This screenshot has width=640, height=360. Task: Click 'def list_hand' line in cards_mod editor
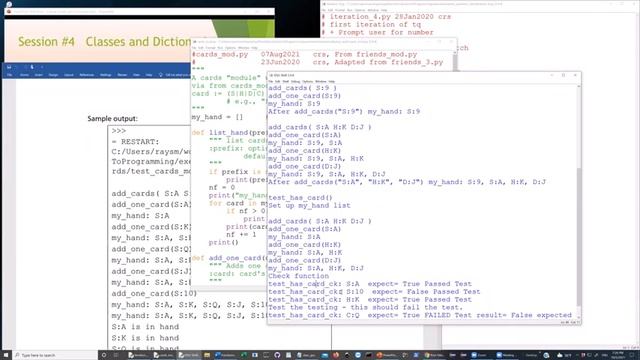(x=229, y=133)
